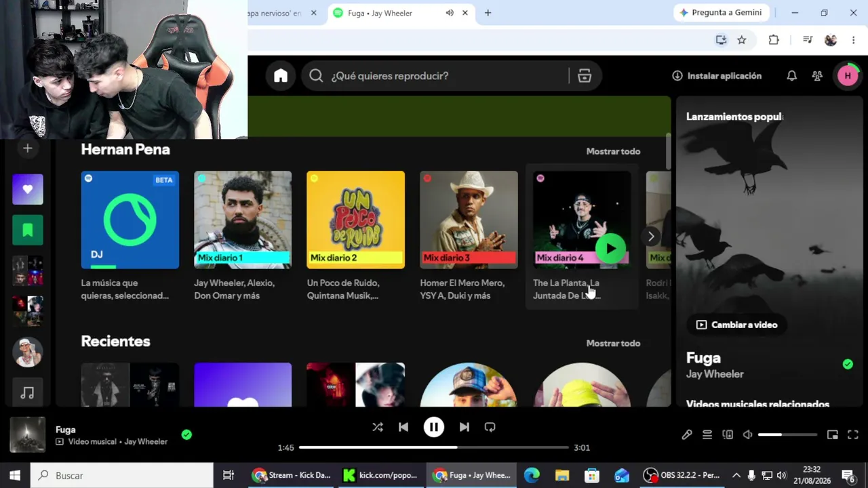Switch to the Stream - Kick Dashboard taskbar window
This screenshot has width=868, height=488.
pos(291,475)
